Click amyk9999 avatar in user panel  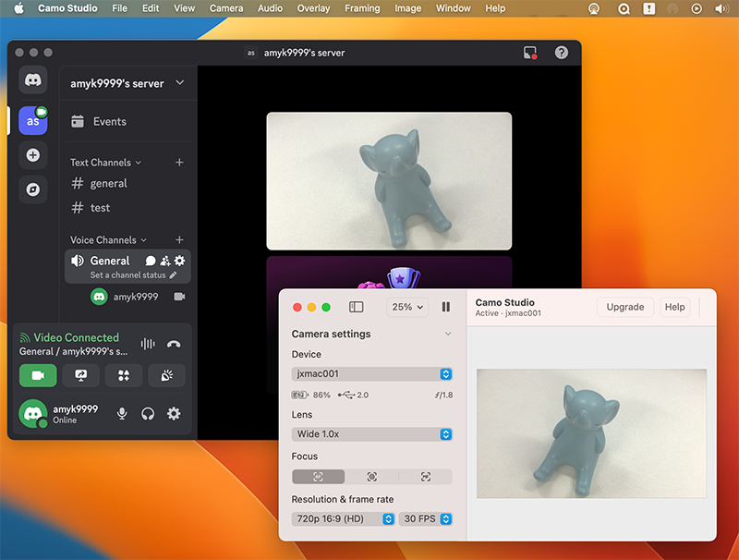coord(33,414)
